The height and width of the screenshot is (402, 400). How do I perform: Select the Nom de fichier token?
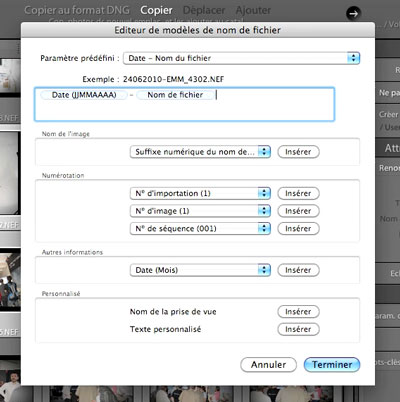click(175, 95)
